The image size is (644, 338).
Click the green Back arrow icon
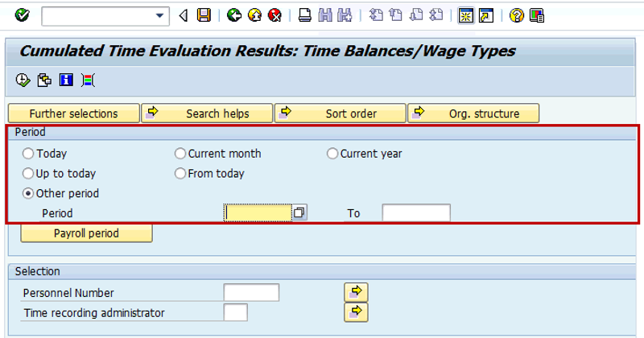pyautogui.click(x=234, y=14)
